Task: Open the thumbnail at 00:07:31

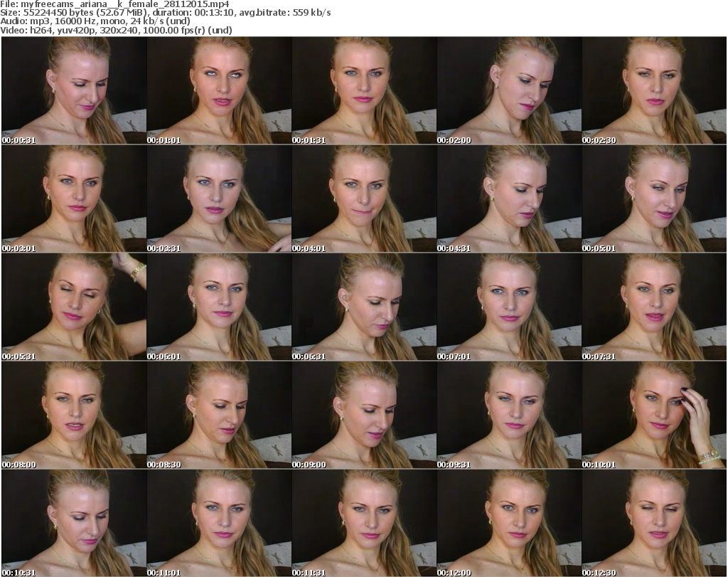Action: (654, 307)
